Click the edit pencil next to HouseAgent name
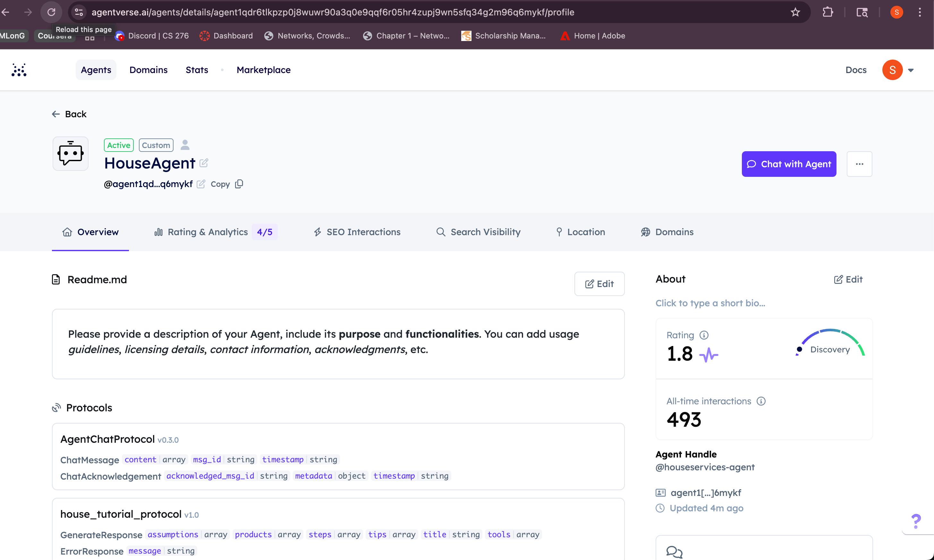The image size is (934, 560). pos(204,163)
